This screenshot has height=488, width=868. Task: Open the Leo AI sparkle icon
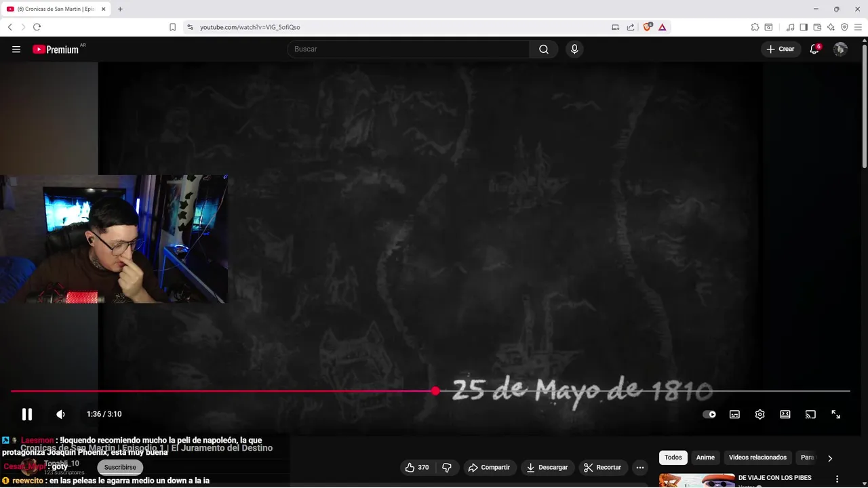[831, 27]
